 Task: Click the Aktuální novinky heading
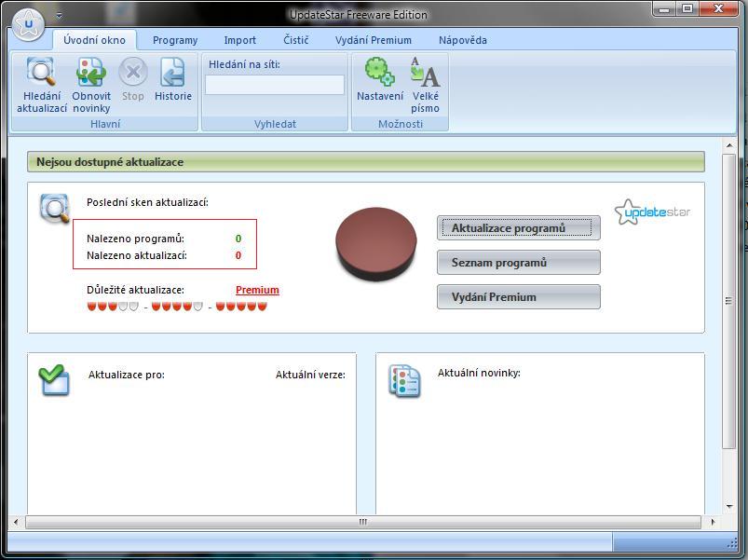pyautogui.click(x=479, y=373)
